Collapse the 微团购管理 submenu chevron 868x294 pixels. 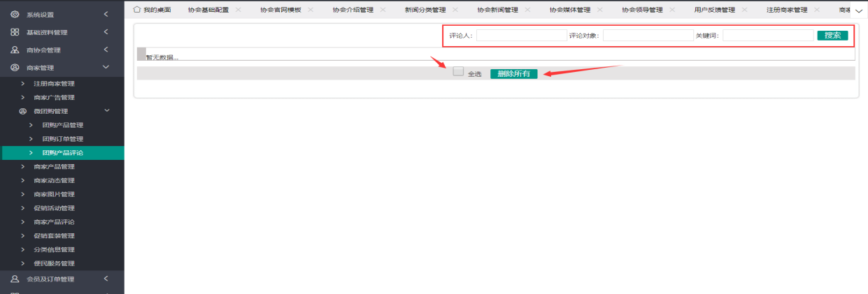[x=107, y=111]
